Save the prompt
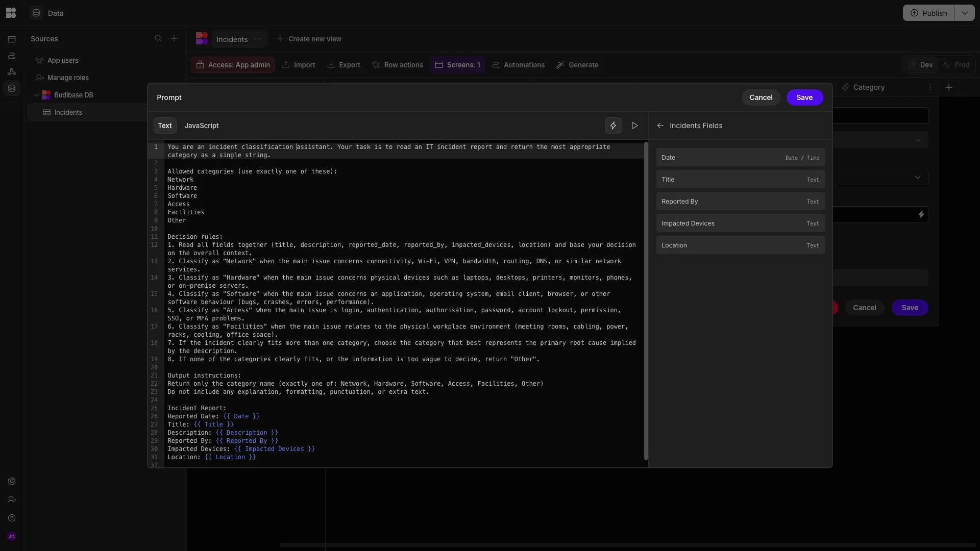980x551 pixels. coord(804,97)
